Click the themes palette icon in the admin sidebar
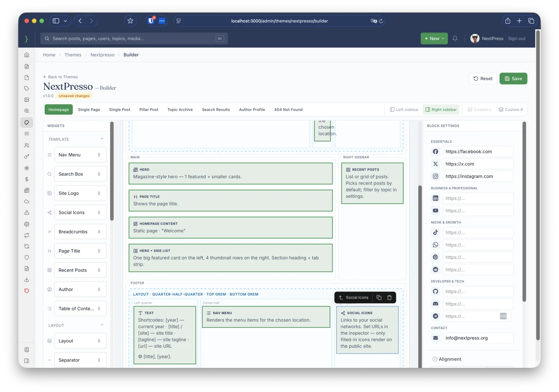 (27, 123)
